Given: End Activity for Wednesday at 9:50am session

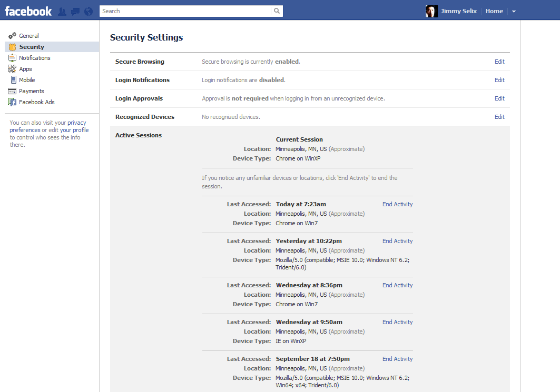Looking at the screenshot, I should coord(398,322).
